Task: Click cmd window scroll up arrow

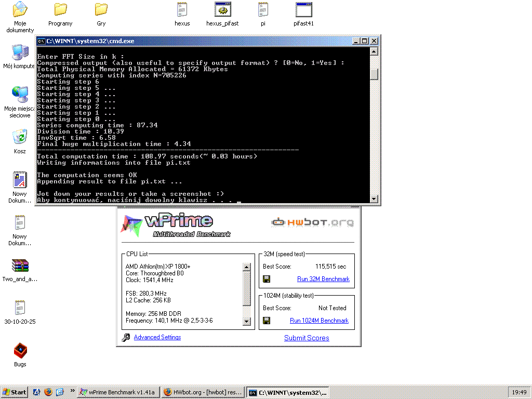Action: [374, 51]
